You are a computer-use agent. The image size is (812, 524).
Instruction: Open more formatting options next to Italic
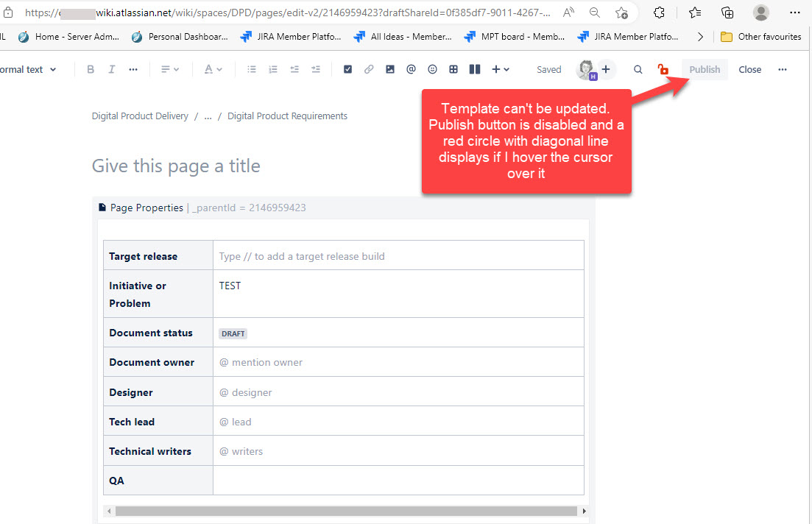click(x=133, y=69)
